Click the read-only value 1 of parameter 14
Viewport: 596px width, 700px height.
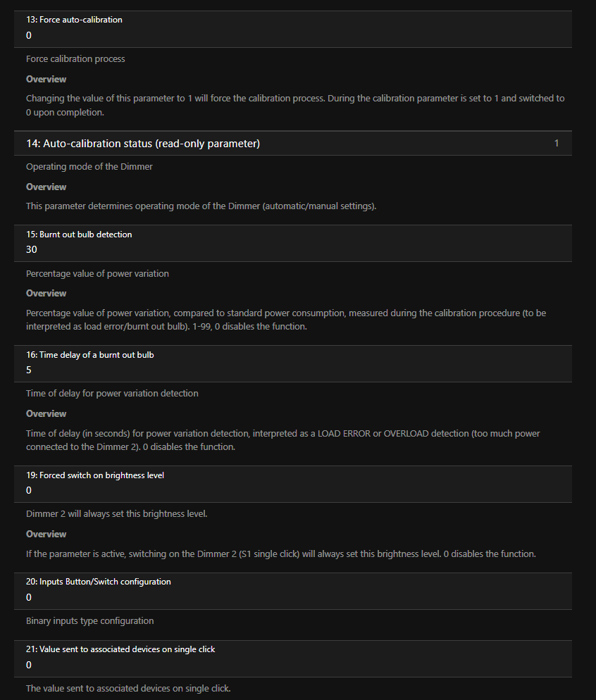point(556,144)
